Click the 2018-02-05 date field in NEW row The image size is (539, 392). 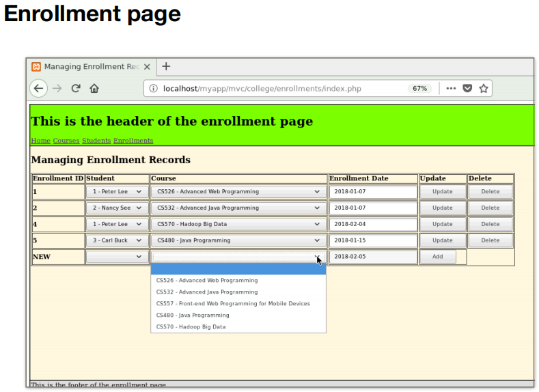[373, 257]
